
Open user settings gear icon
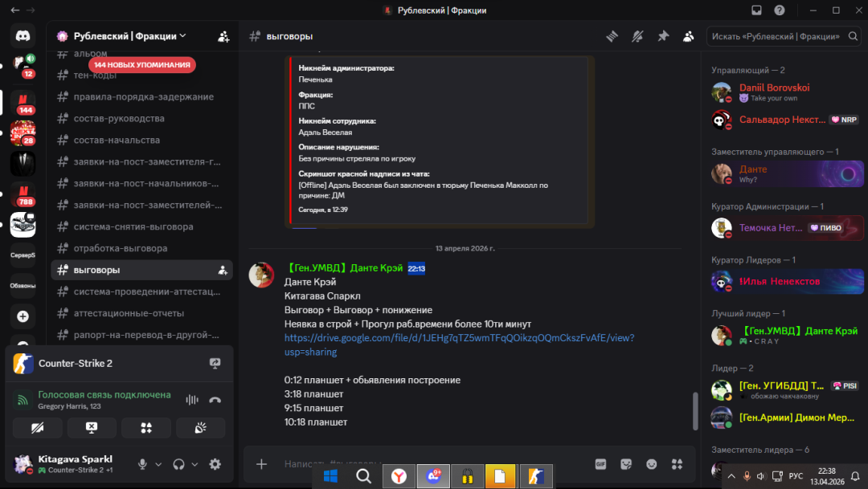point(215,464)
